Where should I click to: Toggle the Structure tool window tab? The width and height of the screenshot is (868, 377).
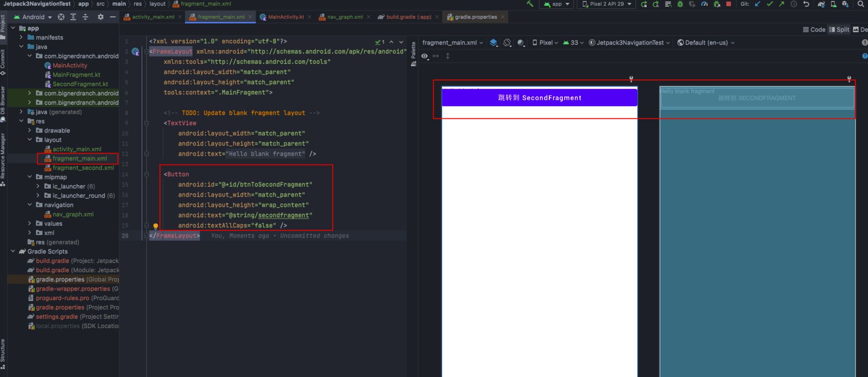3,354
